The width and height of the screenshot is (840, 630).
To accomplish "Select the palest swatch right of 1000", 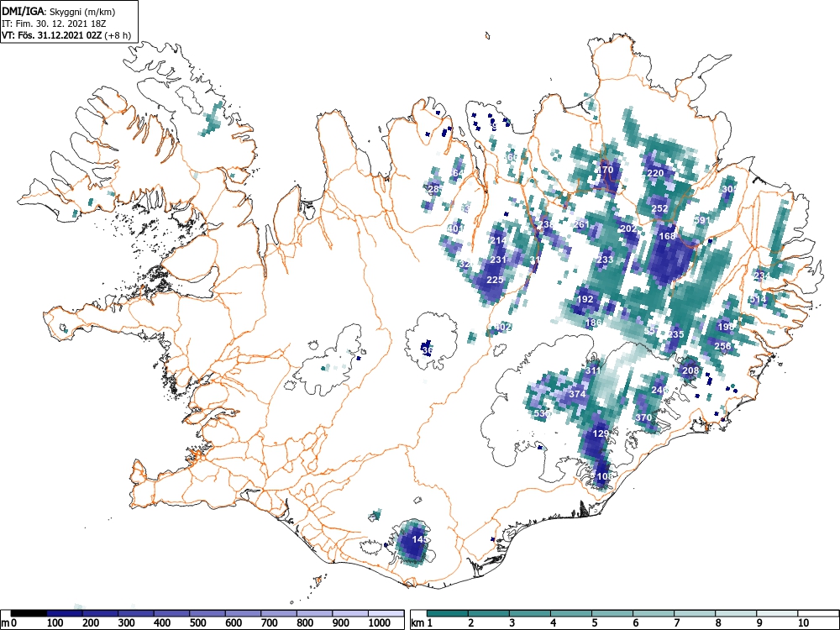I will (386, 613).
